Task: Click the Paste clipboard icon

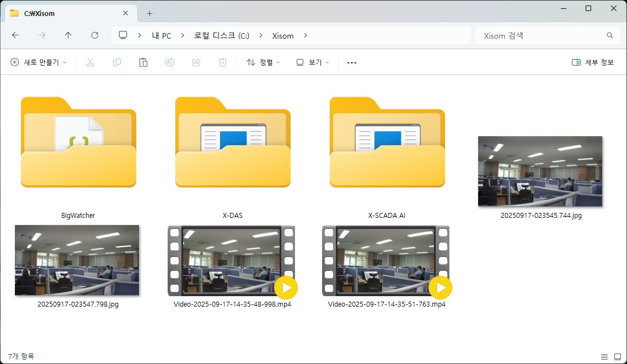Action: [x=143, y=62]
